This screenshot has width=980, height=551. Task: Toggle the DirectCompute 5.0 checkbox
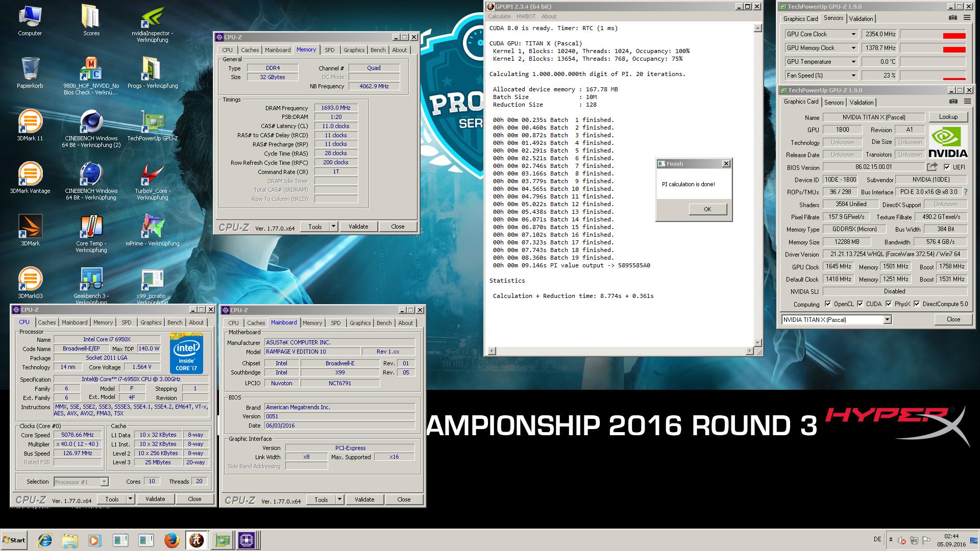tap(917, 304)
